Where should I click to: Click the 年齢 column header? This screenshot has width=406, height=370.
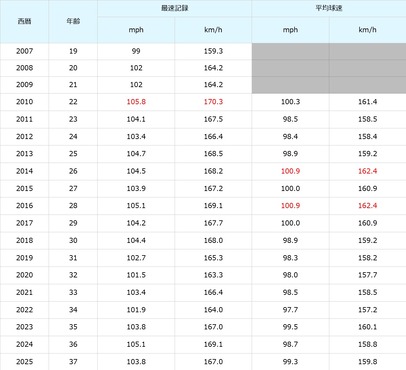[73, 21]
